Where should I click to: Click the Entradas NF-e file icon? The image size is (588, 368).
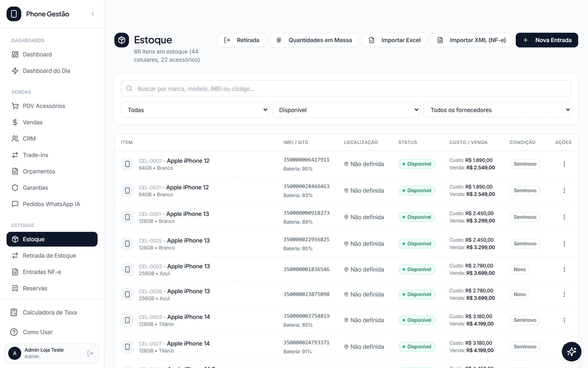tap(15, 272)
